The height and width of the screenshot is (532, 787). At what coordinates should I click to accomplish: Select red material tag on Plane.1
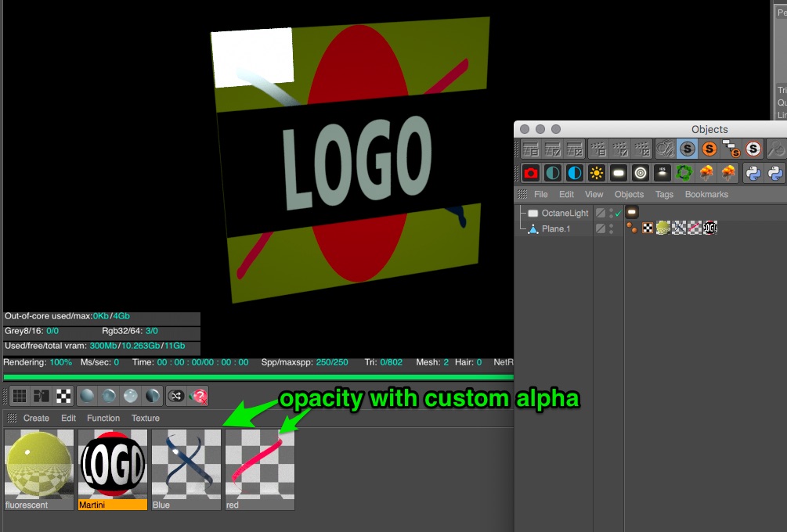(695, 228)
